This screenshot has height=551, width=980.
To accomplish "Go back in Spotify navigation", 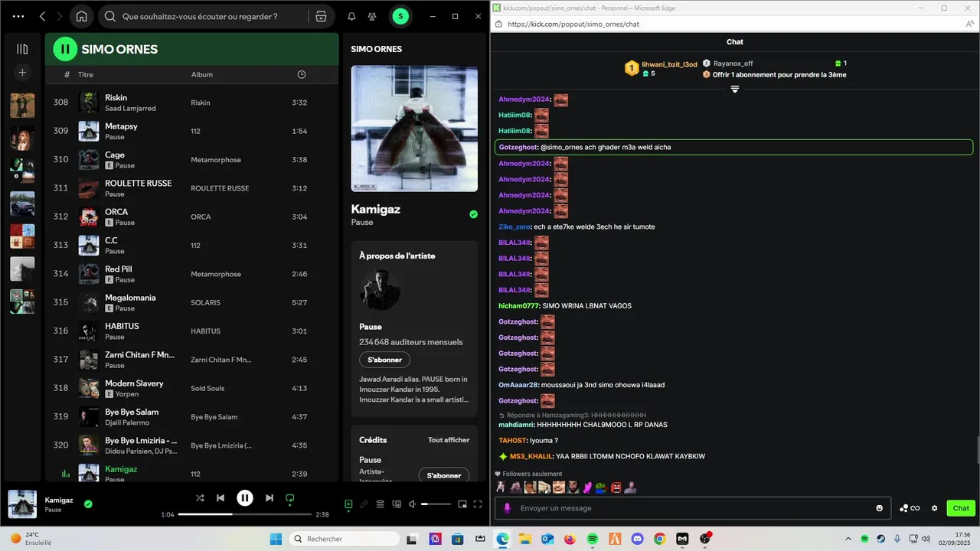I will 42,16.
